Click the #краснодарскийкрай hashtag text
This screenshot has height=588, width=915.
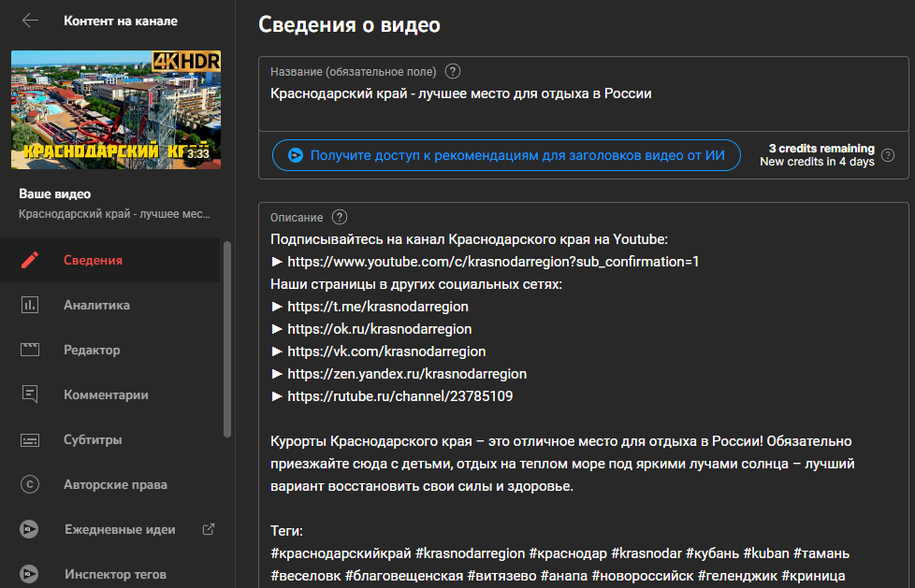click(x=340, y=552)
